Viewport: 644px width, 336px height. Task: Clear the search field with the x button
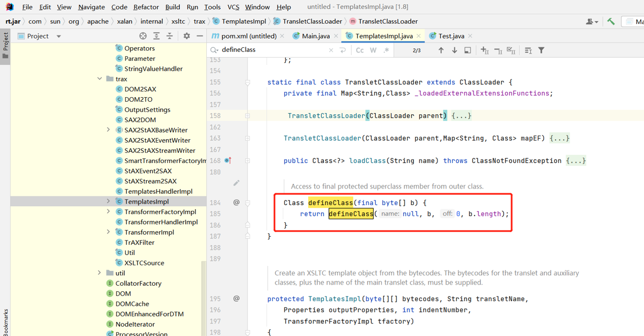click(x=331, y=50)
